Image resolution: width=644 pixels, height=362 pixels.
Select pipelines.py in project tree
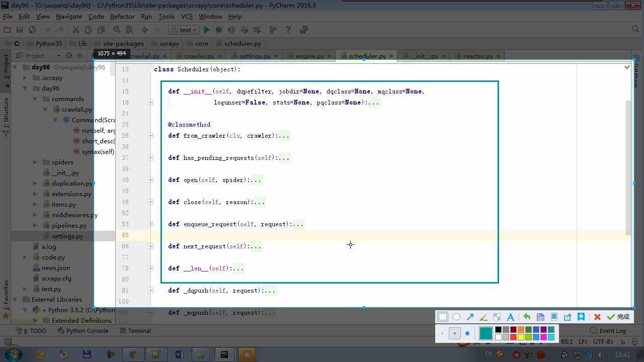(x=69, y=226)
